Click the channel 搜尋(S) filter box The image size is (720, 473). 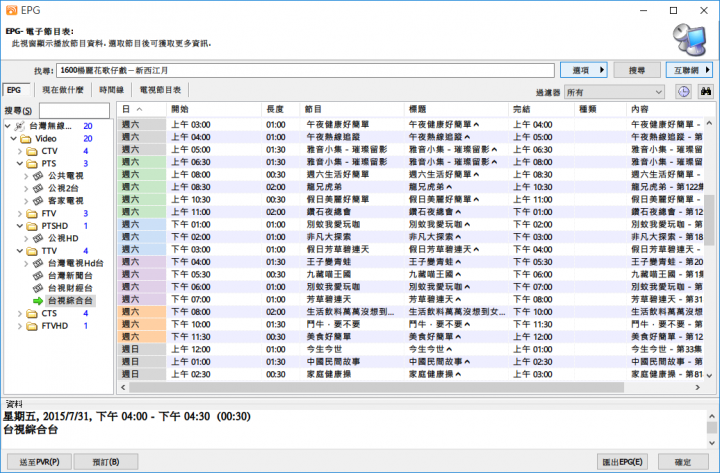(74, 110)
